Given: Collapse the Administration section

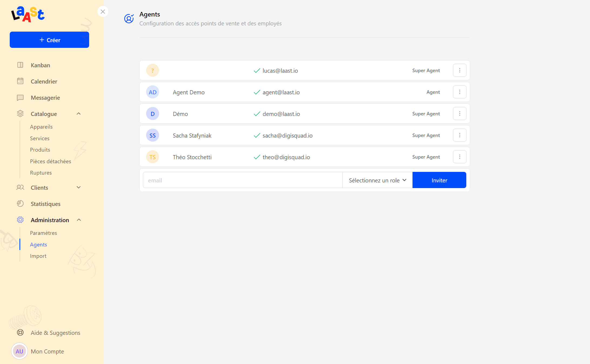Looking at the screenshot, I should (x=79, y=220).
